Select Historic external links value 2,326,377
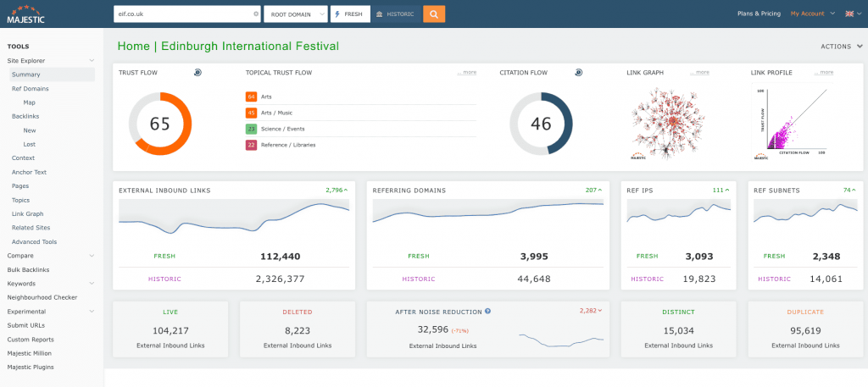The image size is (868, 387). (280, 279)
